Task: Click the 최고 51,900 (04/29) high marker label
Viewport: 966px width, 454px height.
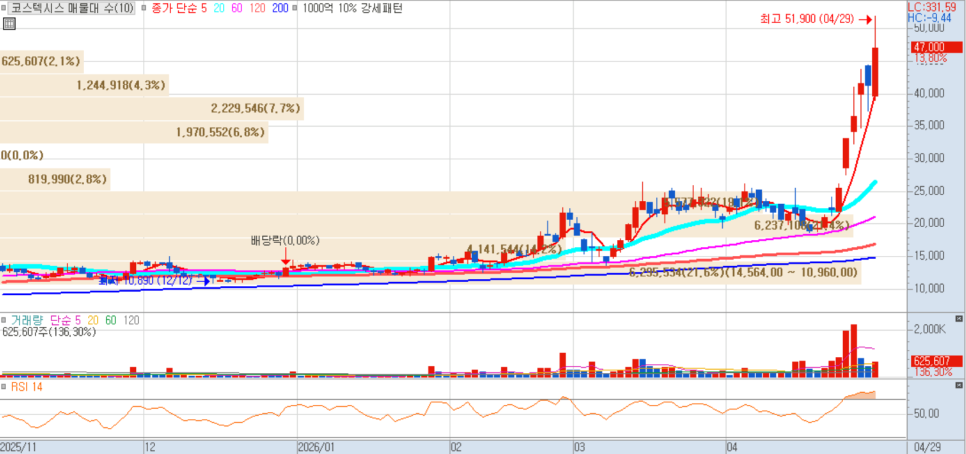Action: (x=807, y=18)
